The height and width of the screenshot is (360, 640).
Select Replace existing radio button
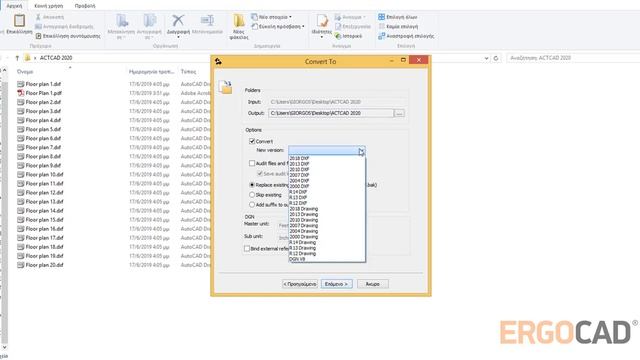coord(252,185)
